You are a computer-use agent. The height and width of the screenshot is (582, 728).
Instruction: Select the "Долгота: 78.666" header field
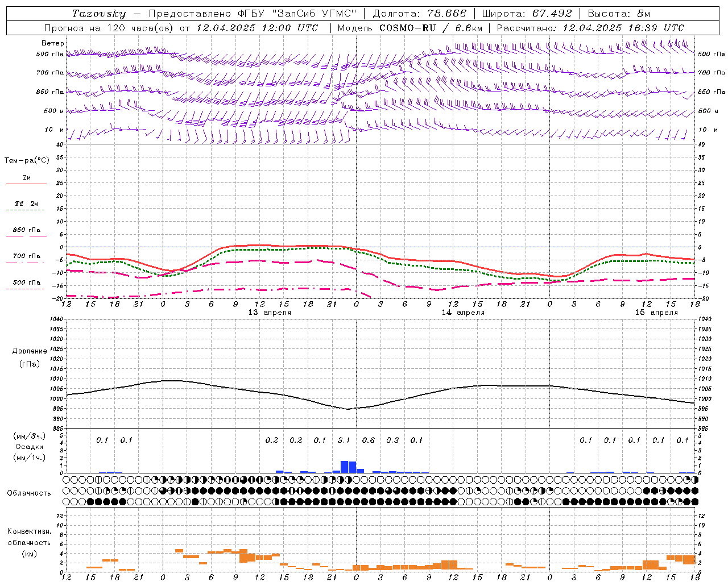(420, 14)
